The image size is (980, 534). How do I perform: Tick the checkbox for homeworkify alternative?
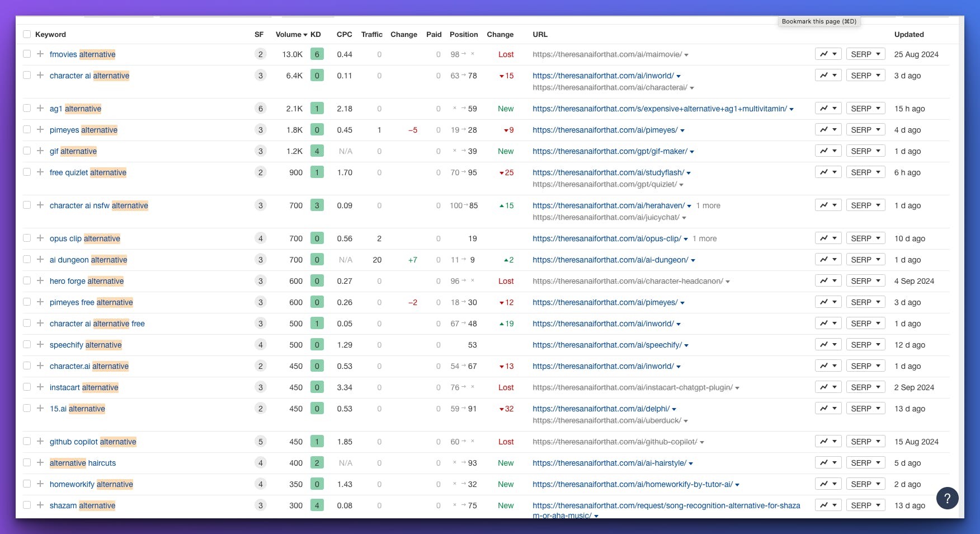tap(27, 484)
